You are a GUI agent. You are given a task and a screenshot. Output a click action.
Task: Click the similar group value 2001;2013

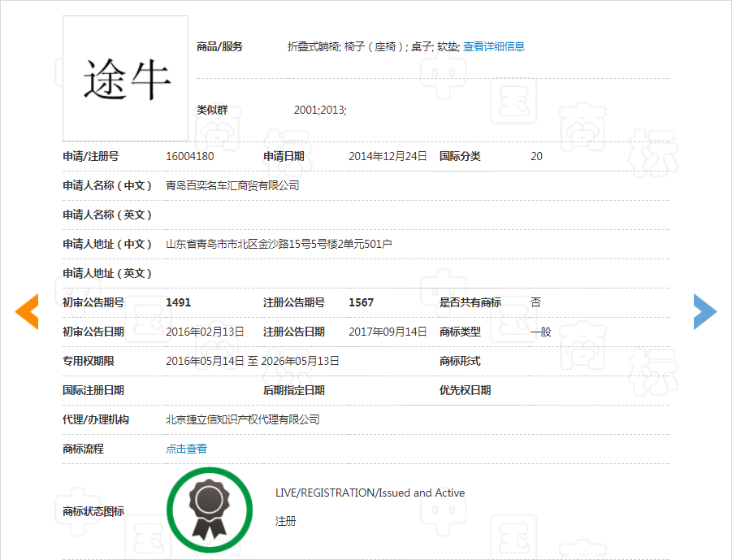tap(320, 110)
